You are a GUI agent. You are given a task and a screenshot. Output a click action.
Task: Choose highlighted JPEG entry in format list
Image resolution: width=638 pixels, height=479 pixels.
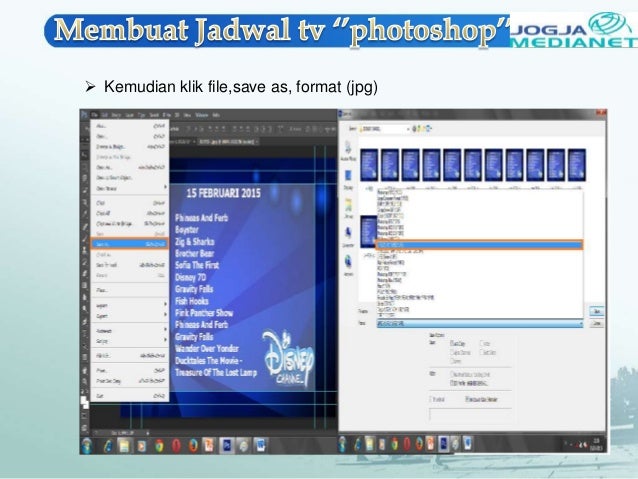(x=479, y=245)
